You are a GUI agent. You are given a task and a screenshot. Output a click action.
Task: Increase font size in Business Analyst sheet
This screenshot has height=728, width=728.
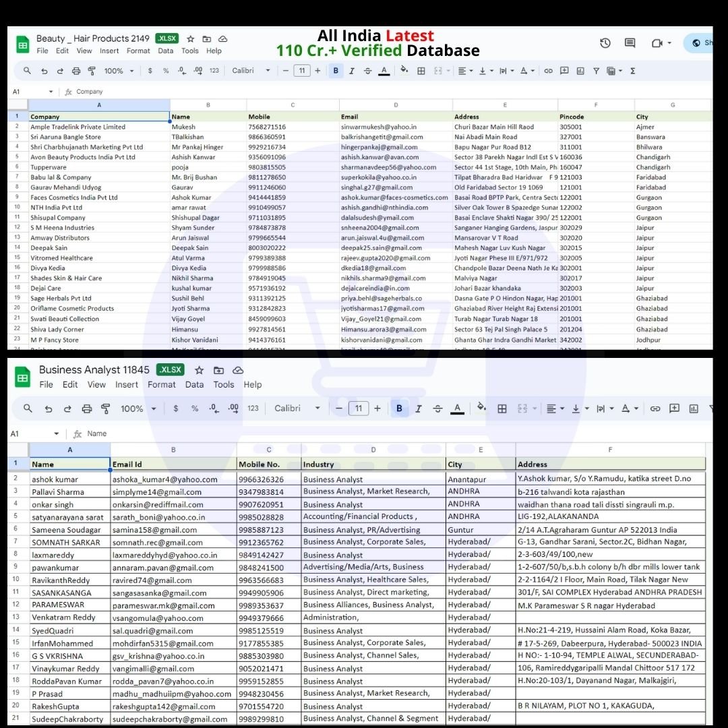coord(377,408)
